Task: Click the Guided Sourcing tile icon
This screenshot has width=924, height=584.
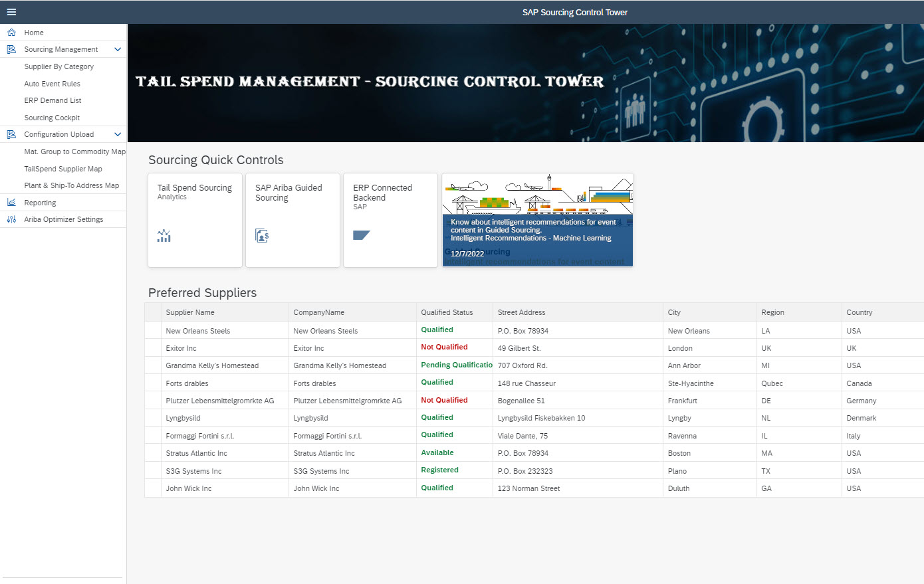Action: pyautogui.click(x=262, y=236)
